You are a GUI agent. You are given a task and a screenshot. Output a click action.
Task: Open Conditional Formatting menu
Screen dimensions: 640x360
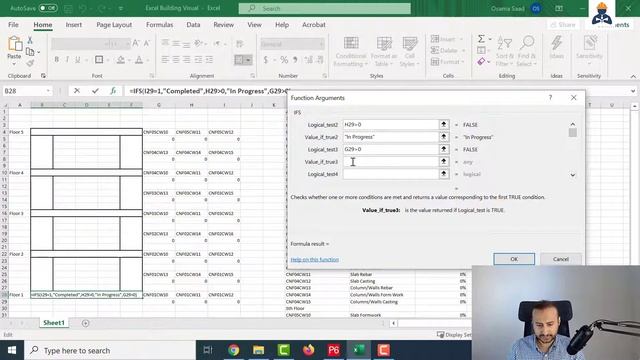[x=351, y=51]
